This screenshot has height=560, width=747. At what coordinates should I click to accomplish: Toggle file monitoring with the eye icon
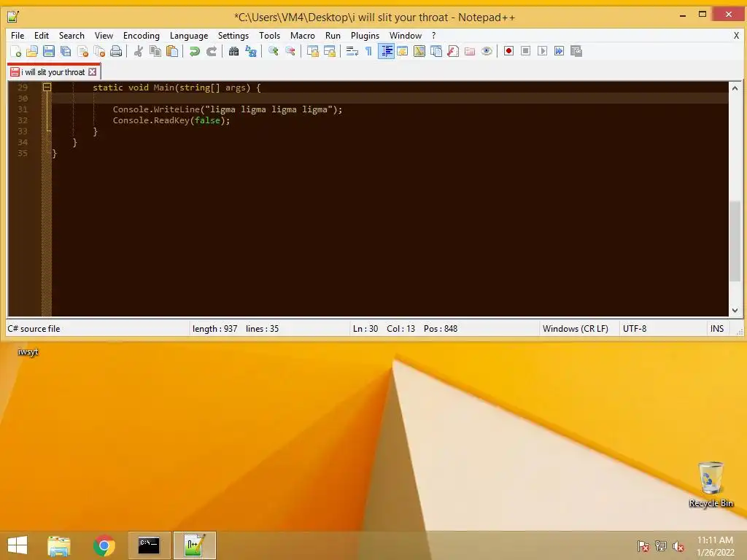487,51
